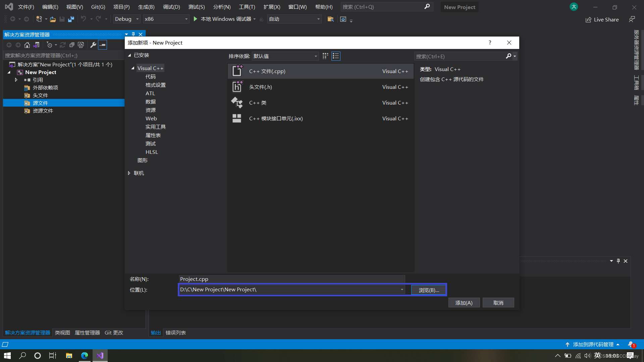The image size is (644, 362).
Task: Open the 排序依据 默认值 dropdown
Action: click(285, 56)
